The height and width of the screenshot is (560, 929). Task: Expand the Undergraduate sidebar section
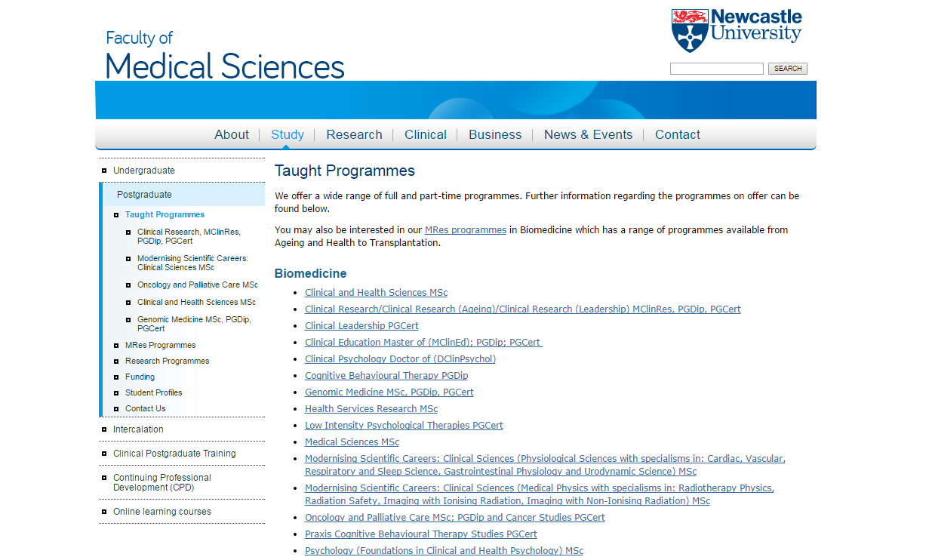[x=143, y=171]
